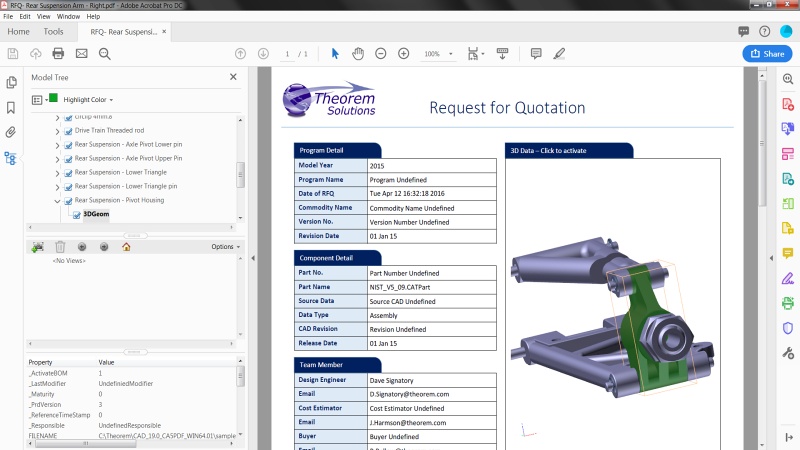
Task: Open the Bookmarks panel icon
Action: click(x=11, y=108)
